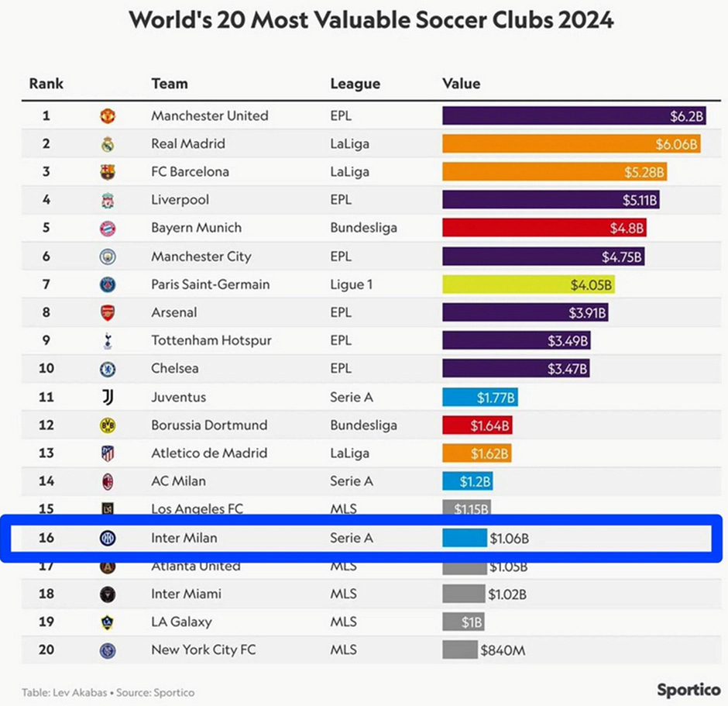728x706 pixels.
Task: Click the New York City FC team name
Action: (204, 649)
